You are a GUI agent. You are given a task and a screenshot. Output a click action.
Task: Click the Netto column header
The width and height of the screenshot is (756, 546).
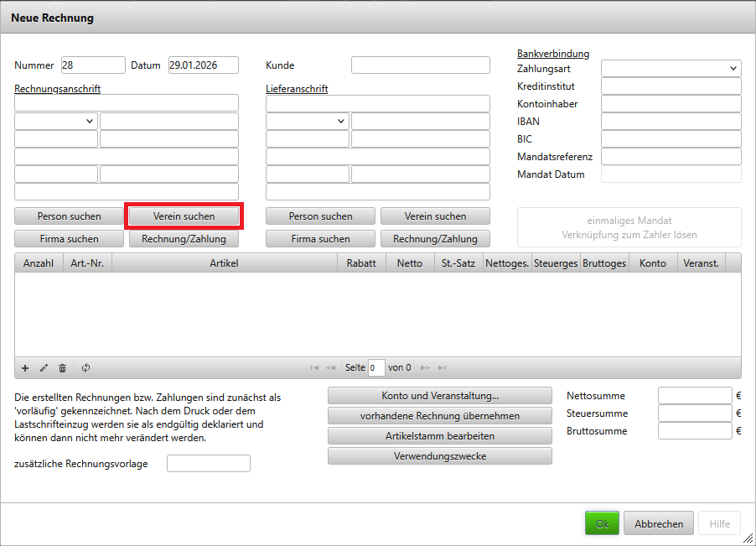coord(409,263)
